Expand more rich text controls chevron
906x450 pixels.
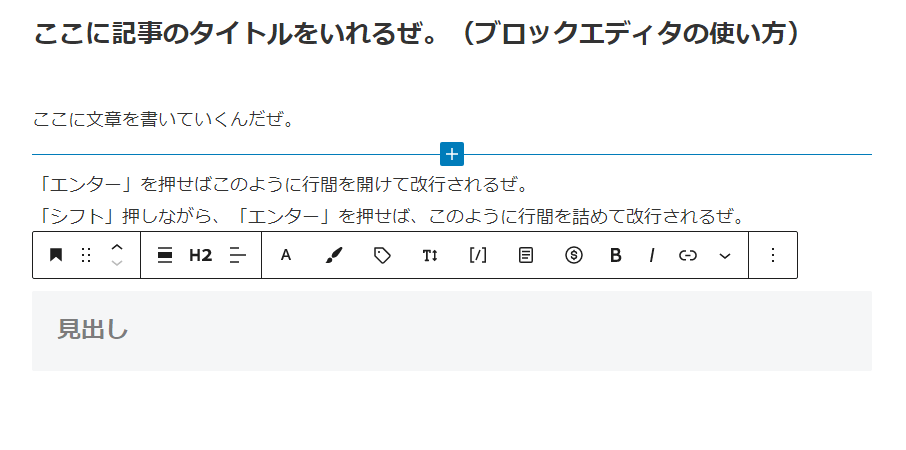pyautogui.click(x=725, y=256)
